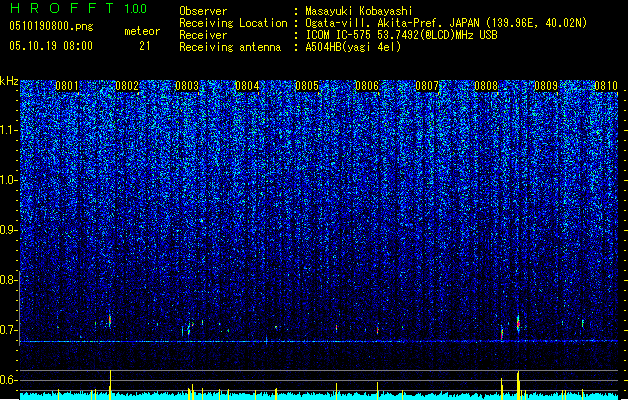
Task: Click the tallest yellow power spike after 0808
Action: 518,386
